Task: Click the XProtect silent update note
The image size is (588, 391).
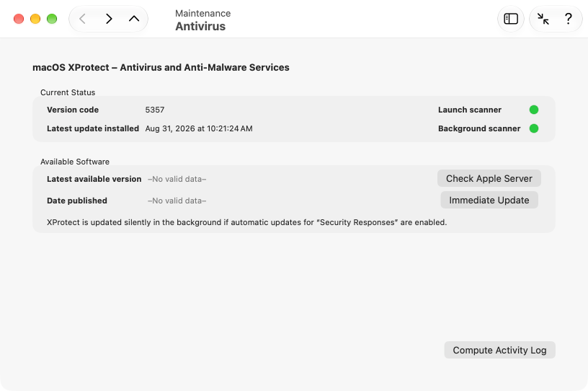Action: click(x=246, y=222)
